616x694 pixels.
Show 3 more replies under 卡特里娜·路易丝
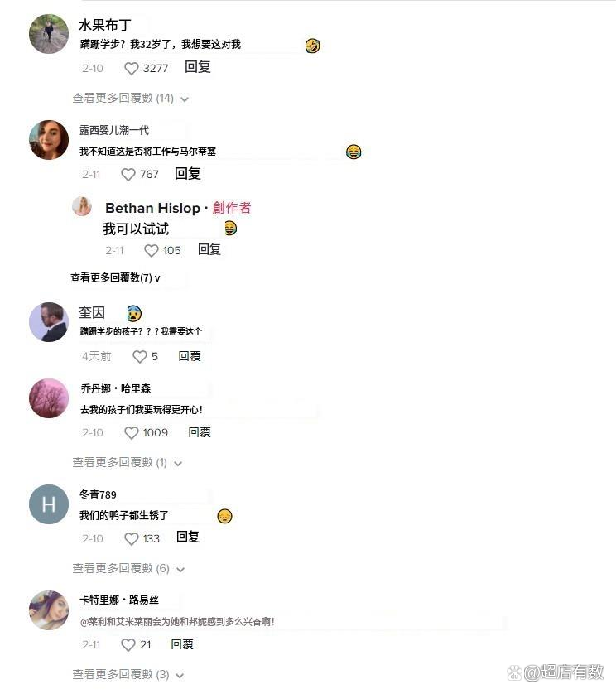point(128,674)
